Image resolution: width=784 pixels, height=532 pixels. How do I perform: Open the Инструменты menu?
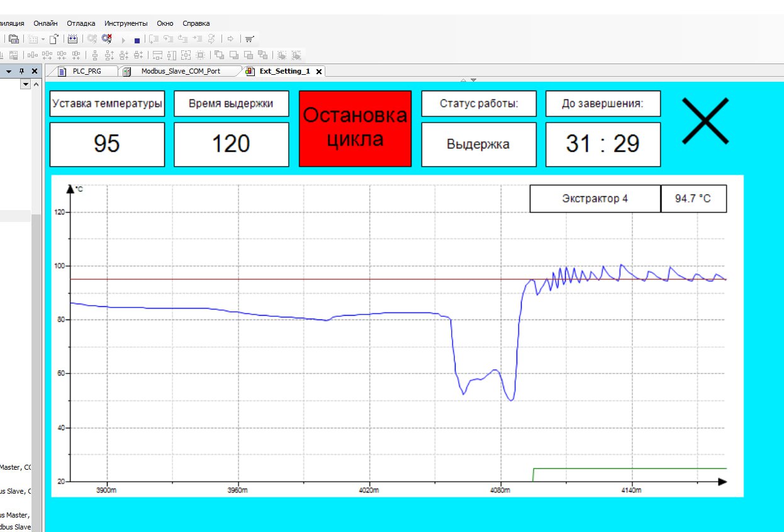(x=126, y=23)
